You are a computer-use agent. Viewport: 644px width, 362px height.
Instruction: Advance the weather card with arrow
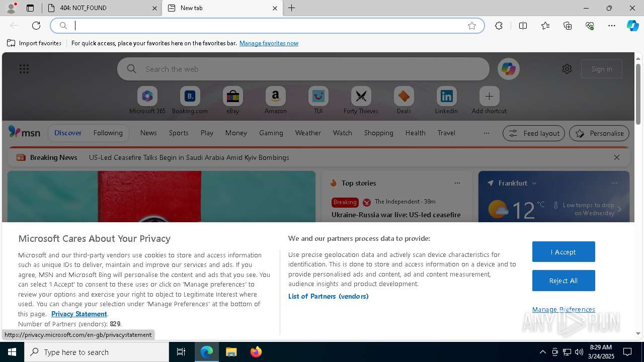point(619,209)
